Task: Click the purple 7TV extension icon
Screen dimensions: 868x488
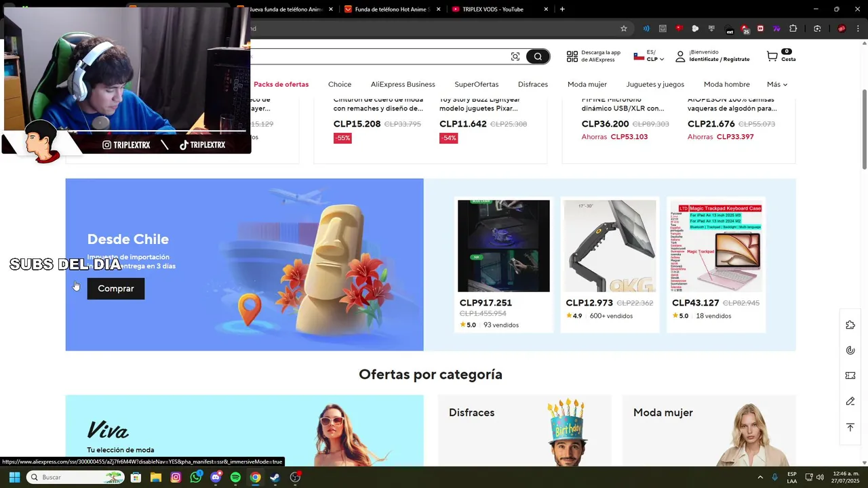Action: 776,28
